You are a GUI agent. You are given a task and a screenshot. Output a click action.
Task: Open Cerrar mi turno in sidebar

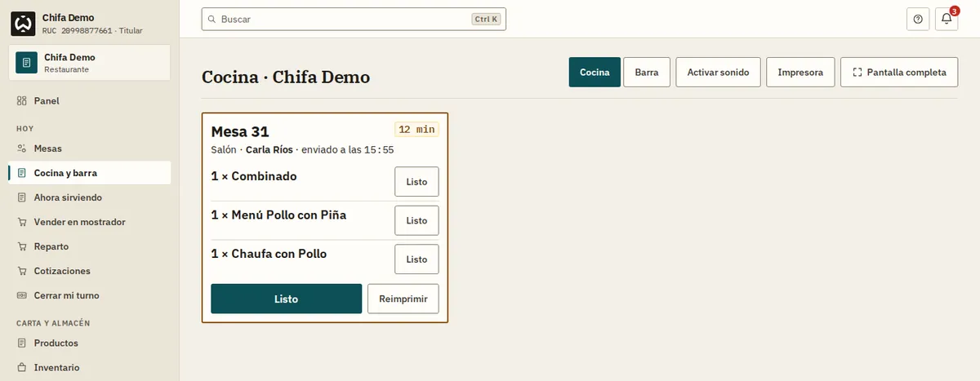[x=89, y=295]
